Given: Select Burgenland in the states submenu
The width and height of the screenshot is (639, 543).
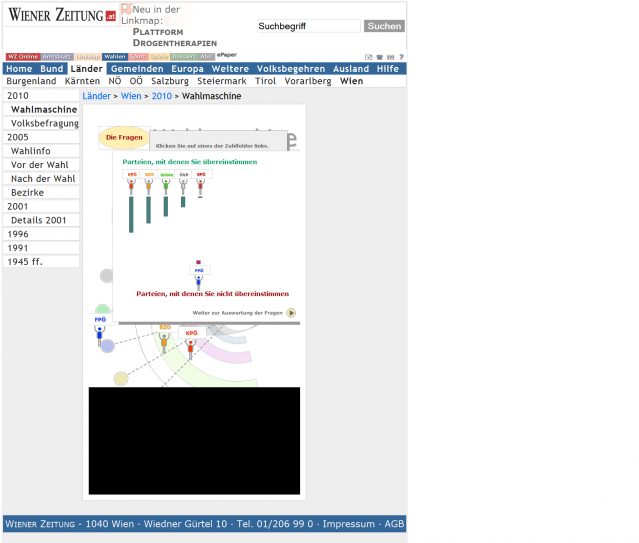Looking at the screenshot, I should click(x=31, y=81).
